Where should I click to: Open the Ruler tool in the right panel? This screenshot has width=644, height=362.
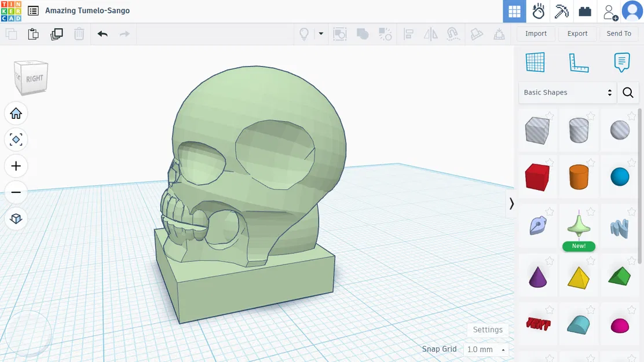click(579, 63)
